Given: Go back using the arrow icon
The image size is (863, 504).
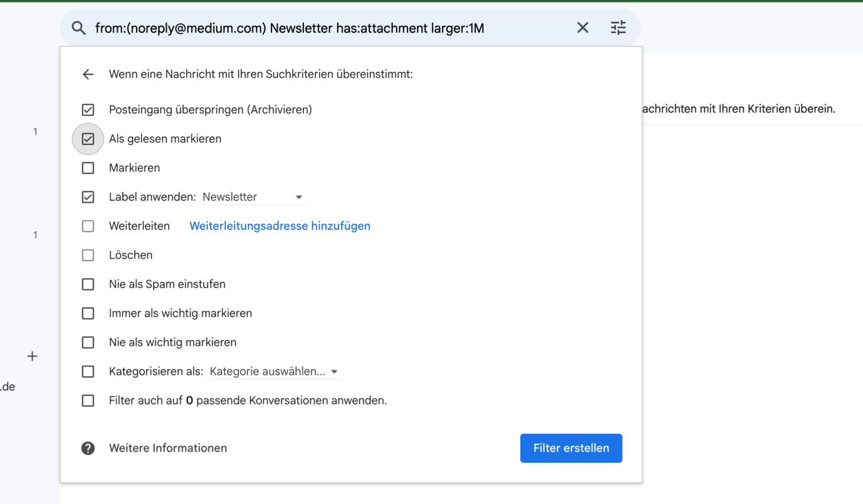Looking at the screenshot, I should (88, 74).
